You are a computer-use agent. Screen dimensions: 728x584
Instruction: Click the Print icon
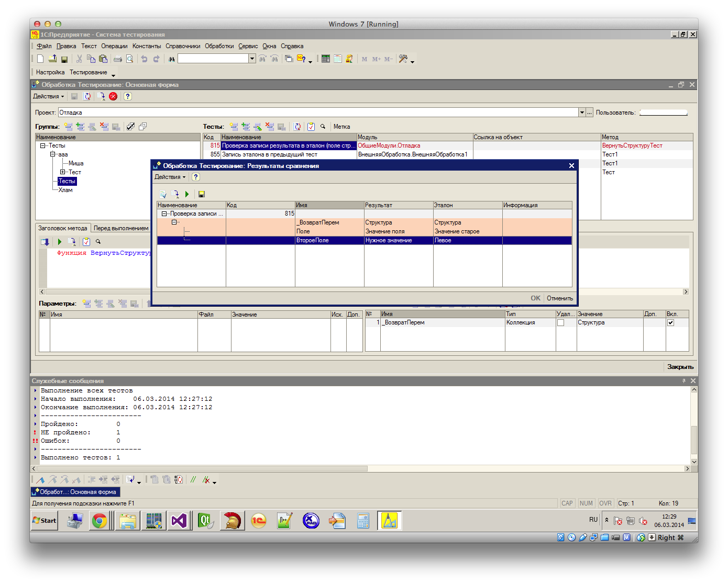click(x=118, y=59)
